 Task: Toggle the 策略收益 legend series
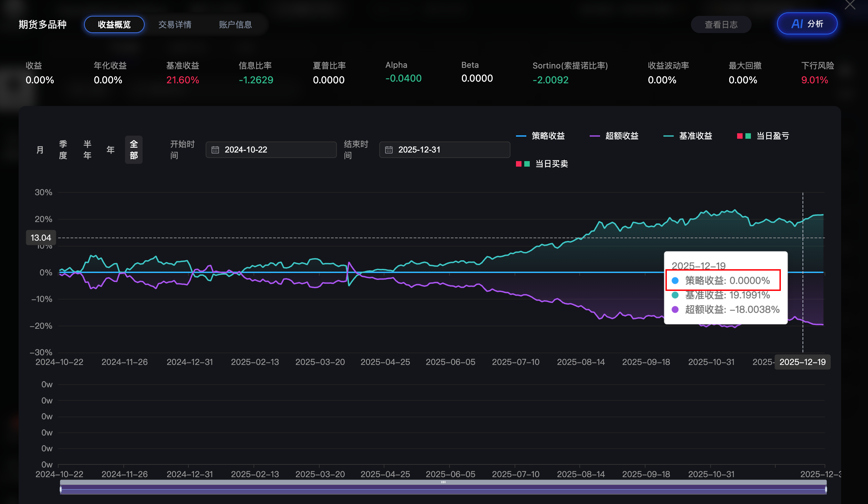pos(540,136)
